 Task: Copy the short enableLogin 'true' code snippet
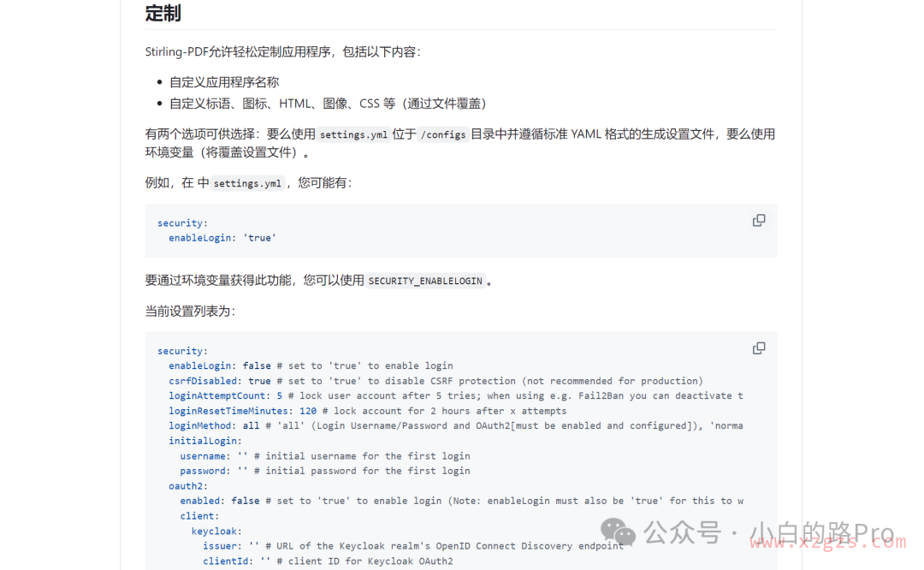click(758, 221)
